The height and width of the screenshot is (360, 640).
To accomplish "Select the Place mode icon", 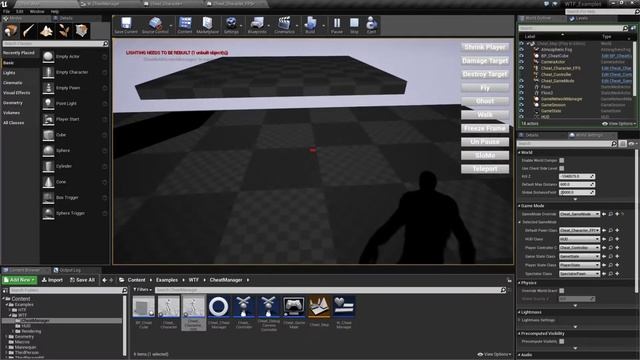I will pos(11,31).
